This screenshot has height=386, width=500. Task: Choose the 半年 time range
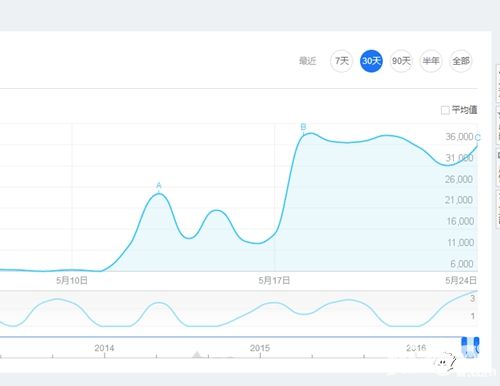pos(431,61)
